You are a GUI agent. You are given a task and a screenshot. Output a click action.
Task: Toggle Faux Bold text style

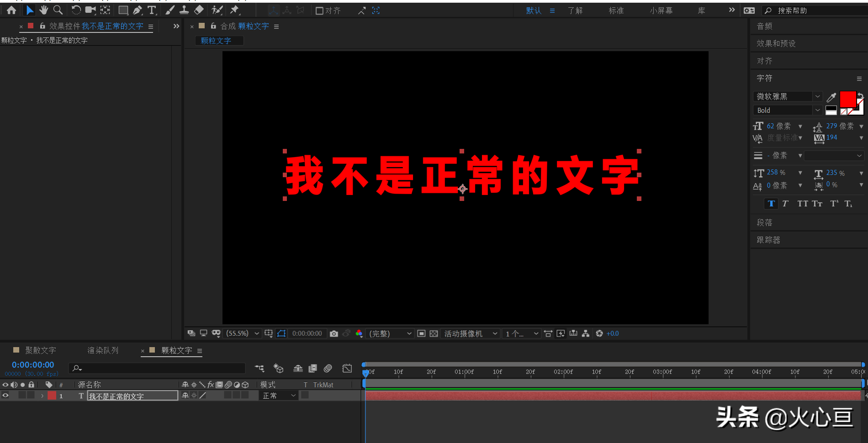(x=771, y=204)
